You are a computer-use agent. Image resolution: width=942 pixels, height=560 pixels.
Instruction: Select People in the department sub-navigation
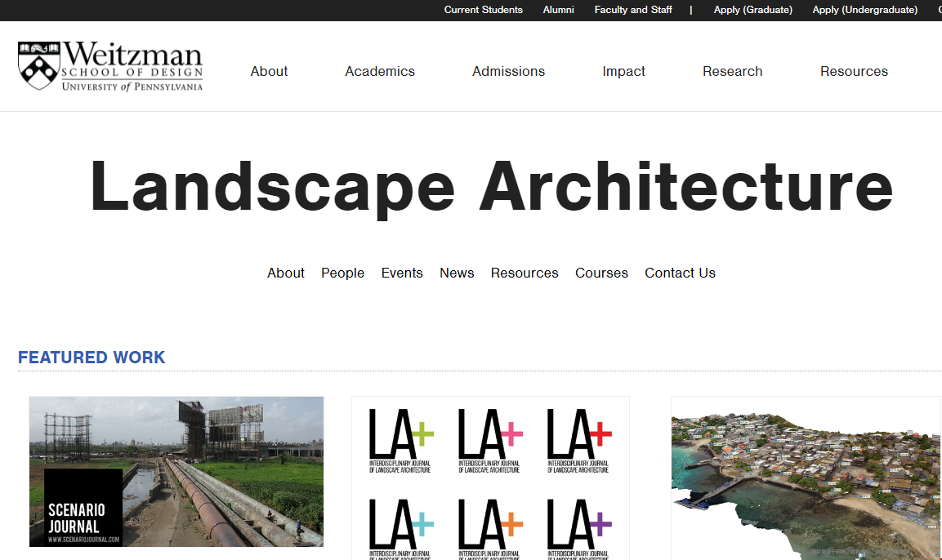click(342, 273)
